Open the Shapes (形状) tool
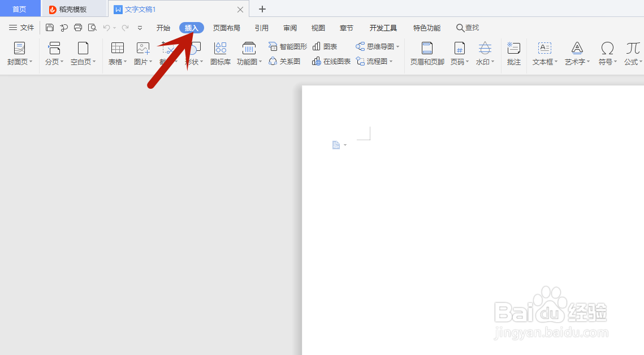 (192, 54)
